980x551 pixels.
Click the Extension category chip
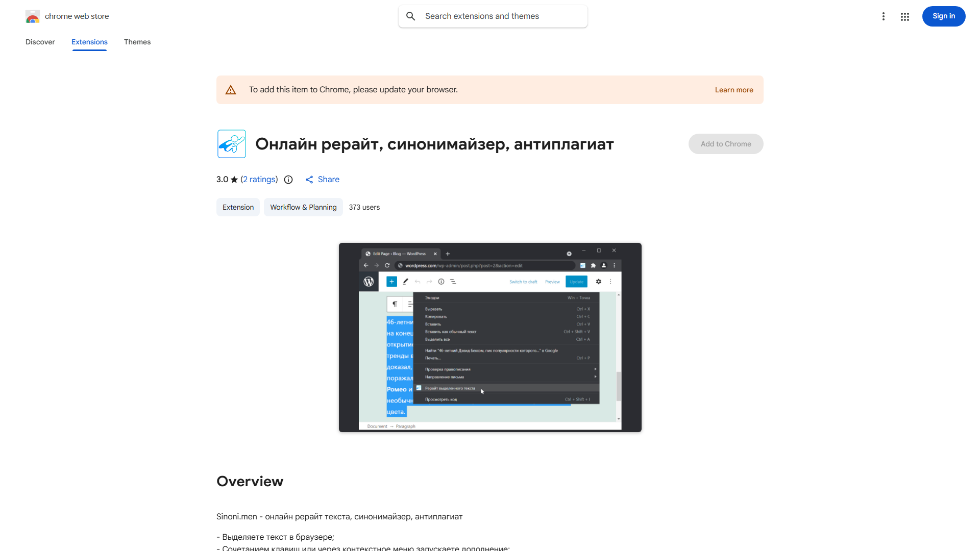click(x=238, y=207)
